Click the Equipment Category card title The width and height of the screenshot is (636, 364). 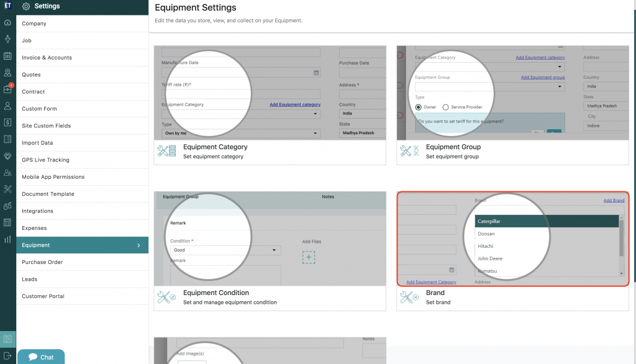click(x=215, y=147)
